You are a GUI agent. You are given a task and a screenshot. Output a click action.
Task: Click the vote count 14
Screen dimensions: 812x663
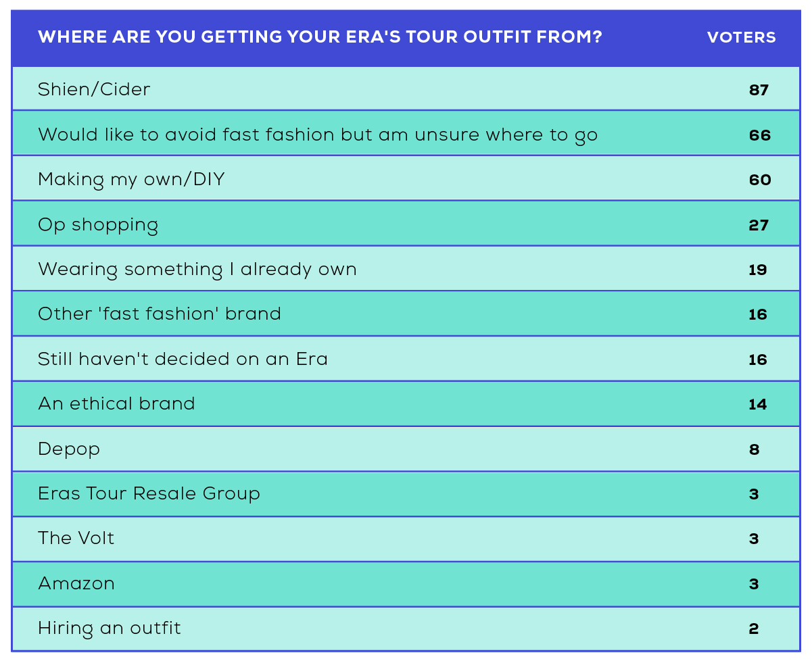tap(758, 405)
